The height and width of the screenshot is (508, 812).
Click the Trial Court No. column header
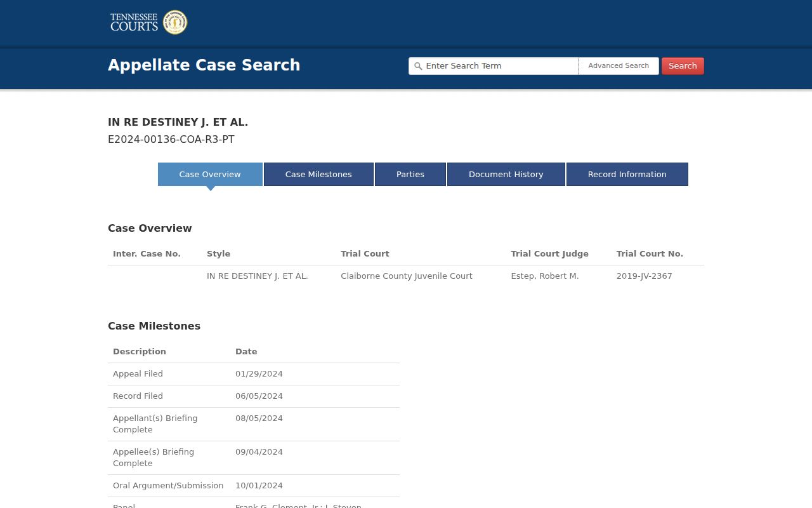click(650, 254)
